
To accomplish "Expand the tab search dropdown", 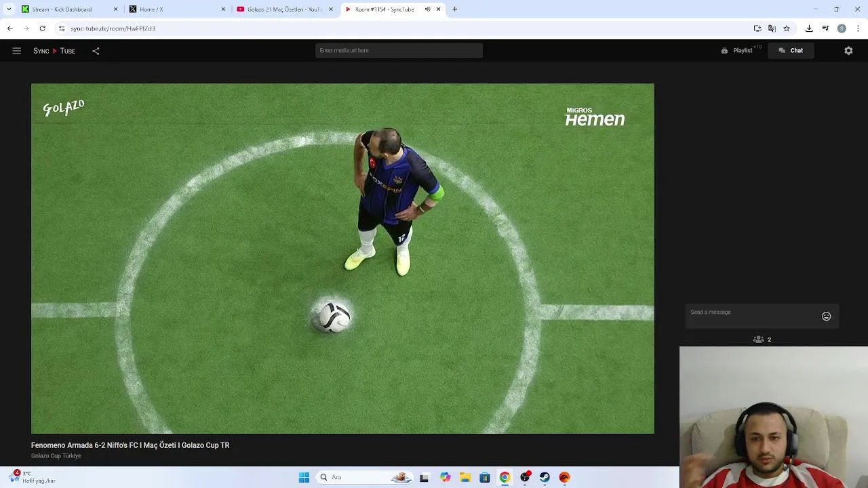I will 9,9.
